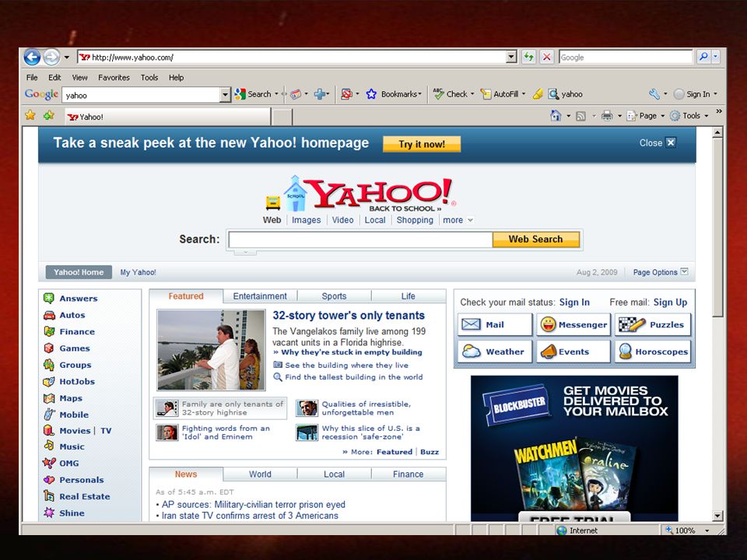Open the Home page icon in command bar

[556, 115]
